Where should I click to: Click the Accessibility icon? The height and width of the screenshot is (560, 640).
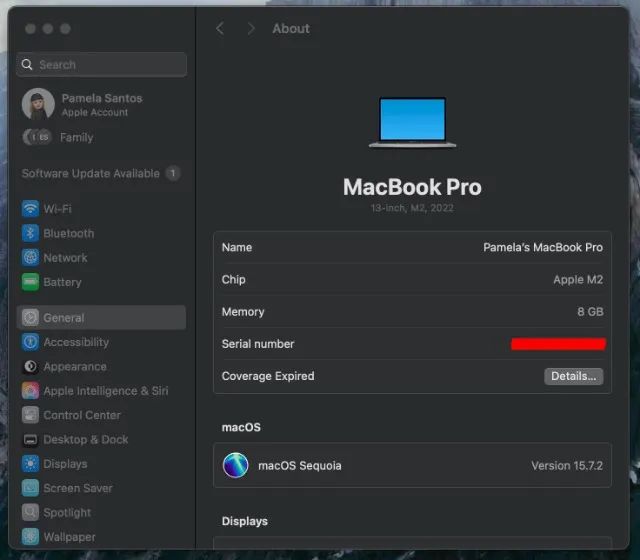coord(30,342)
